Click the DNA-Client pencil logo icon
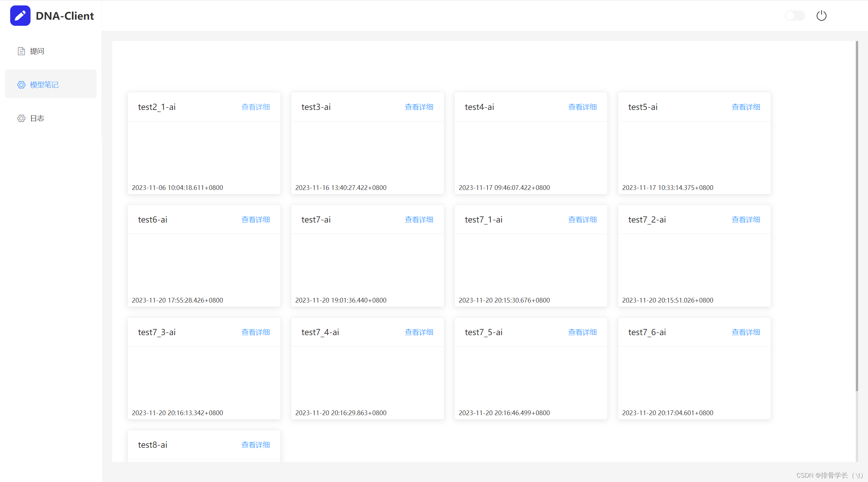The image size is (868, 482). coord(20,16)
